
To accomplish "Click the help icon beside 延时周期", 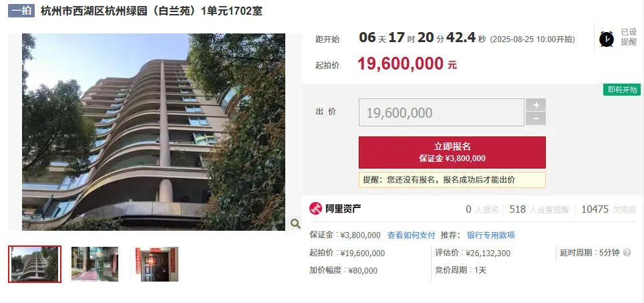I will coord(627,253).
